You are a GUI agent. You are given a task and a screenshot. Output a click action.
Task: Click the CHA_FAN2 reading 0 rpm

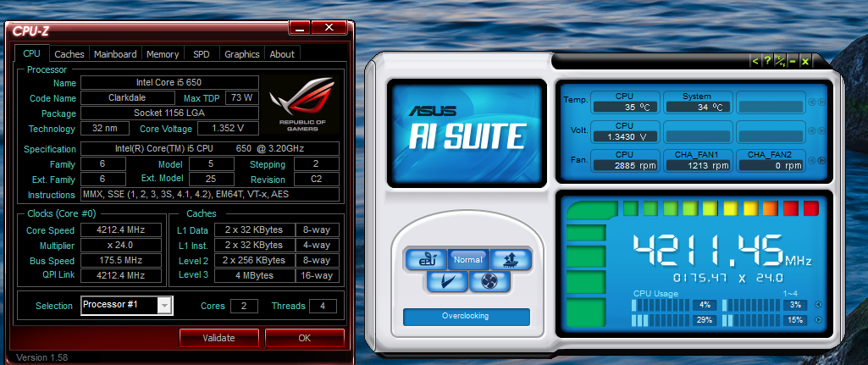(x=770, y=165)
